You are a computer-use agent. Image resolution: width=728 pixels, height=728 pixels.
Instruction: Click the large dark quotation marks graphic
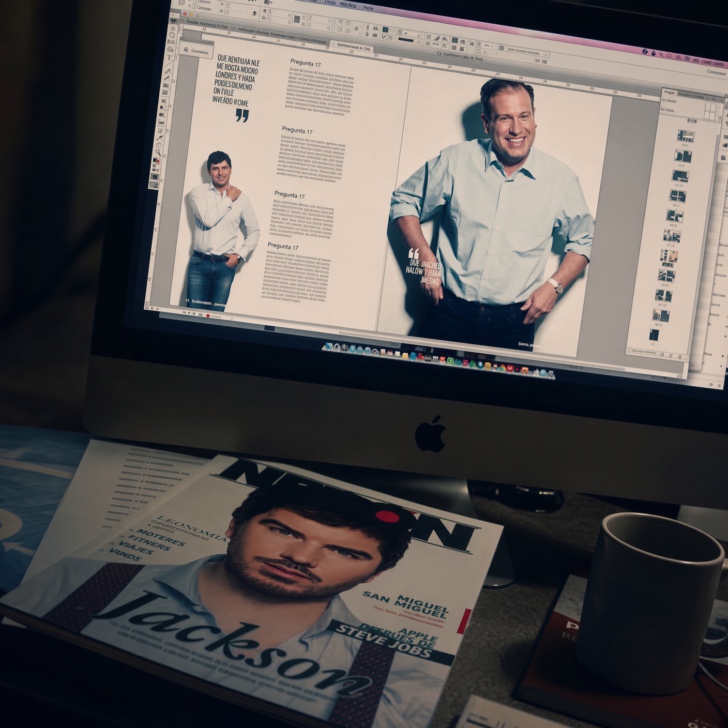[242, 115]
